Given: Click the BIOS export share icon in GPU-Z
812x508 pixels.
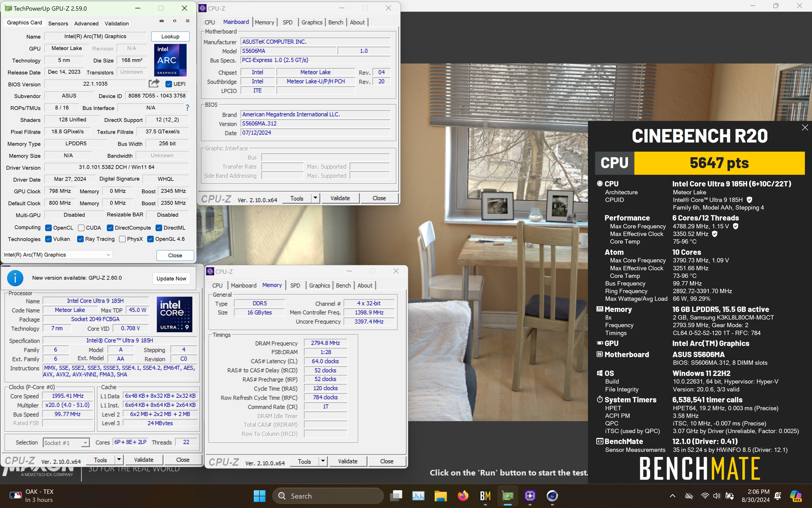Looking at the screenshot, I should coord(154,83).
